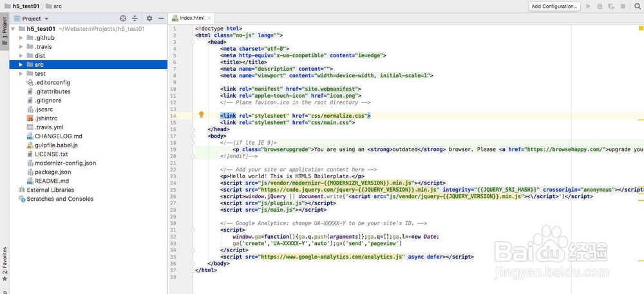
Task: Click the Run (play) icon in toolbar
Action: pyautogui.click(x=588, y=6)
